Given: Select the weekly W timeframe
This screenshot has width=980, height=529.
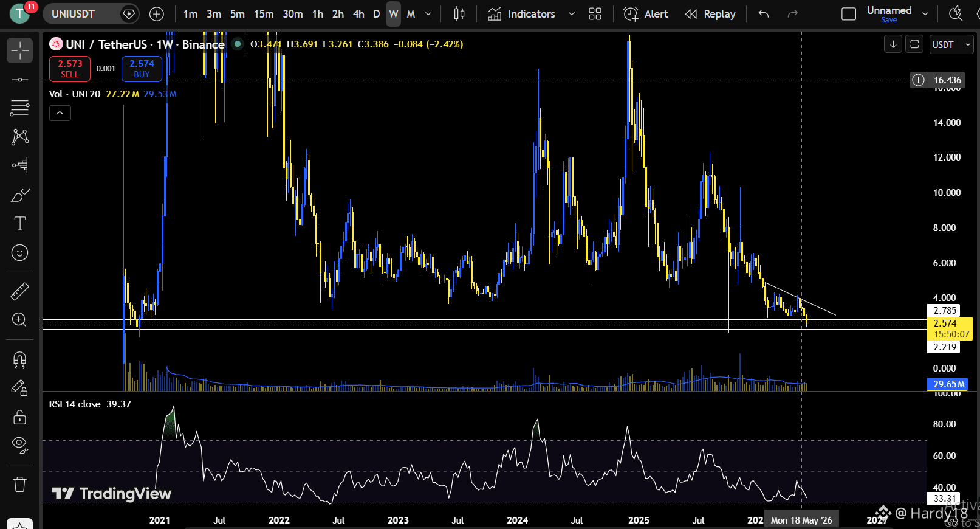Looking at the screenshot, I should (x=394, y=14).
